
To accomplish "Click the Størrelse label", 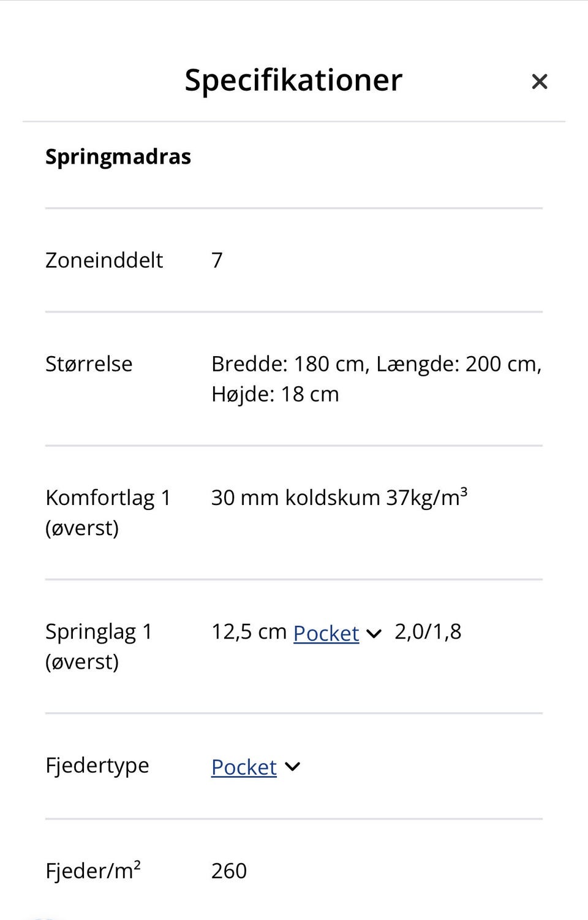I will (89, 364).
